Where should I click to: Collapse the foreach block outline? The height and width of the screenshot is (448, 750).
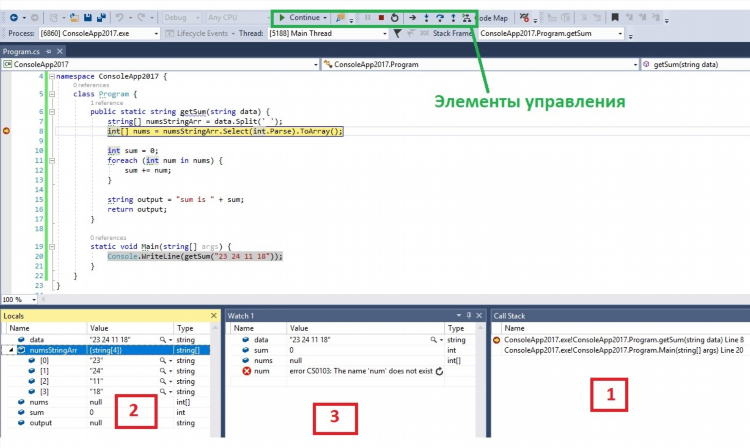coord(52,161)
